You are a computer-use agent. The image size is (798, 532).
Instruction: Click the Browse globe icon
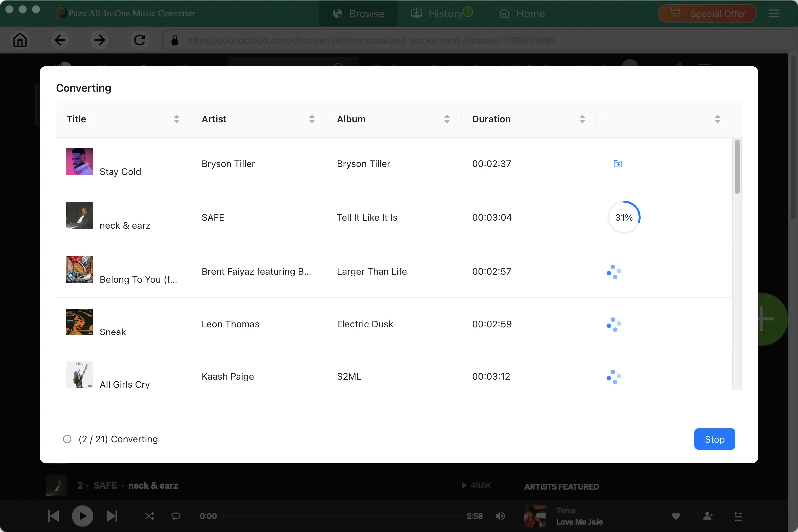click(x=337, y=13)
